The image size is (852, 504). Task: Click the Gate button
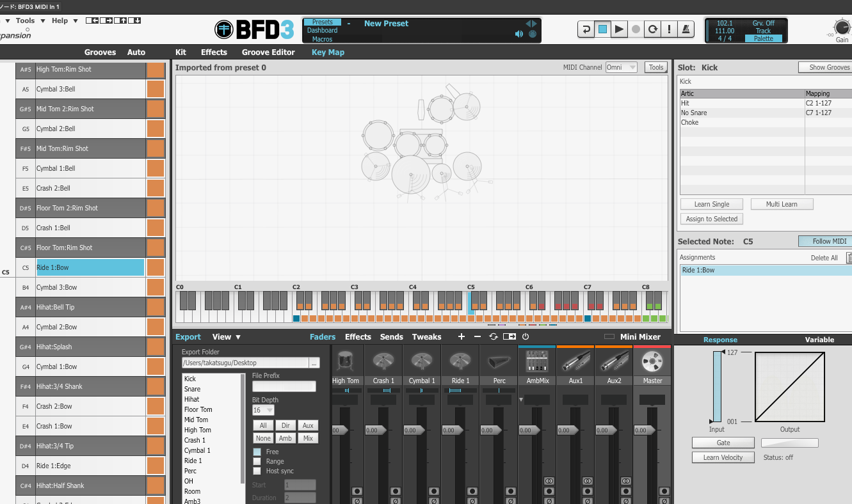[723, 443]
